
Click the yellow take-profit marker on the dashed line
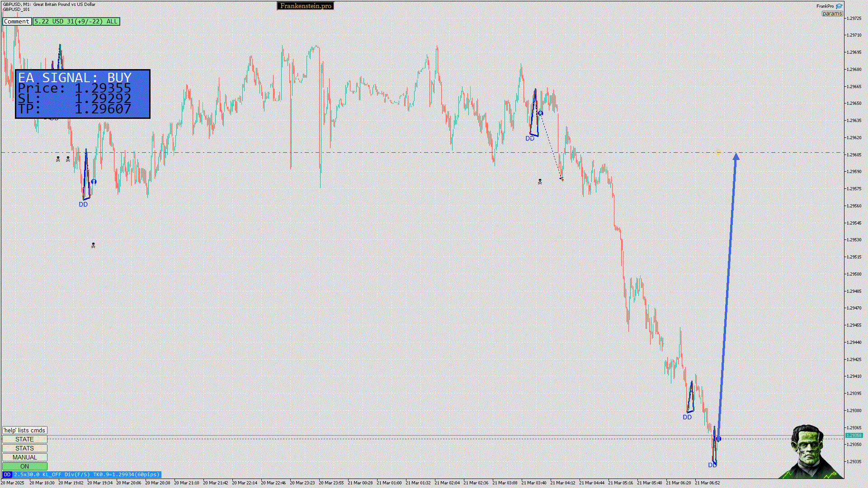(718, 153)
